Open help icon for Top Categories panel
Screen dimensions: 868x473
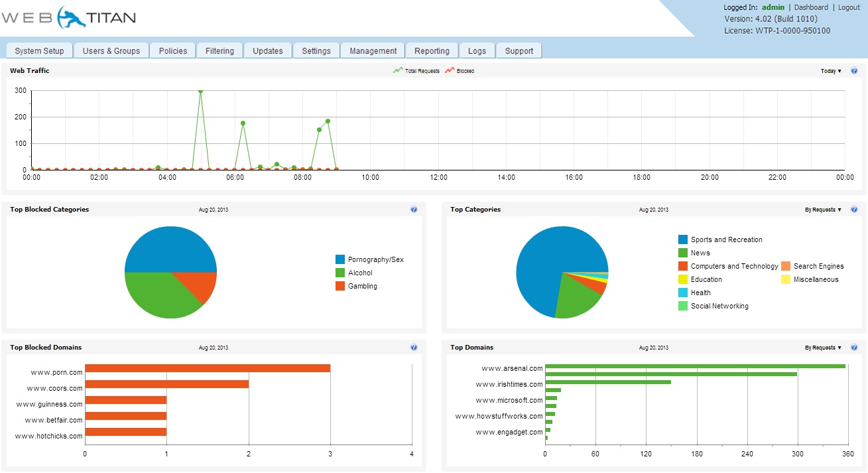click(x=854, y=210)
